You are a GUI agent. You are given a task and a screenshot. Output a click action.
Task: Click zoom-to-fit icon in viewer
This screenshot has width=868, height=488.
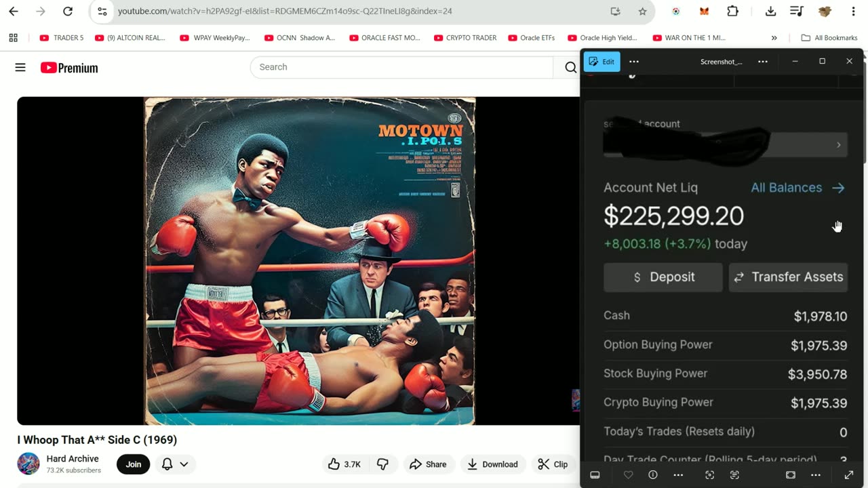pyautogui.click(x=791, y=475)
